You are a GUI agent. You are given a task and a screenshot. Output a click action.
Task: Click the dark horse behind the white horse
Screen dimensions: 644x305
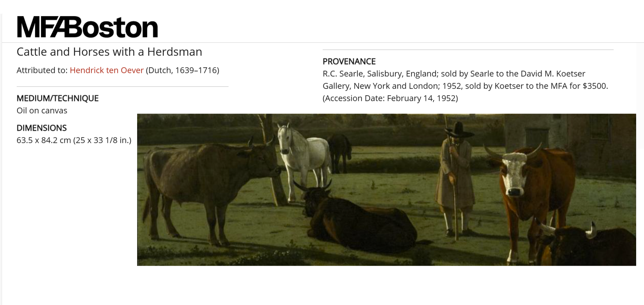coord(340,152)
